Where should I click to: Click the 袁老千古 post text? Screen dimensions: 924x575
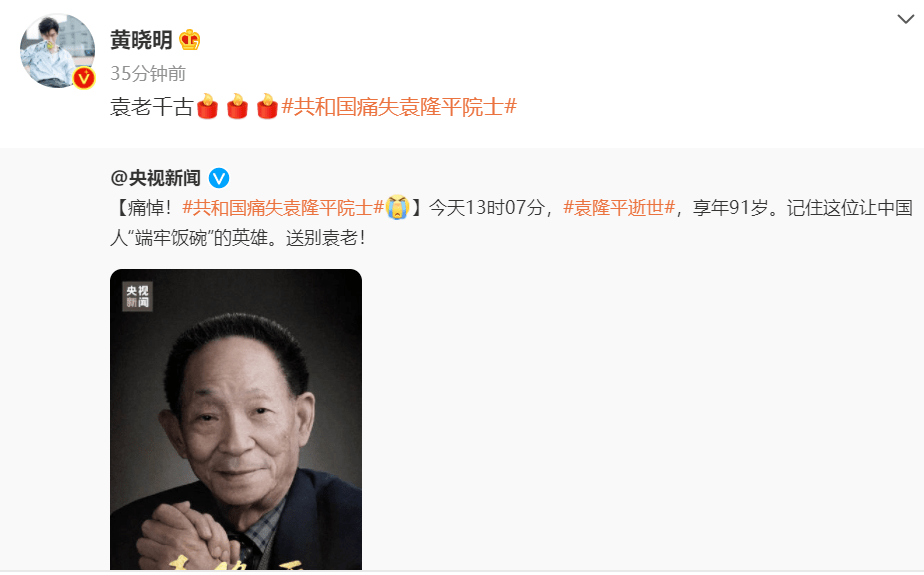pyautogui.click(x=151, y=107)
